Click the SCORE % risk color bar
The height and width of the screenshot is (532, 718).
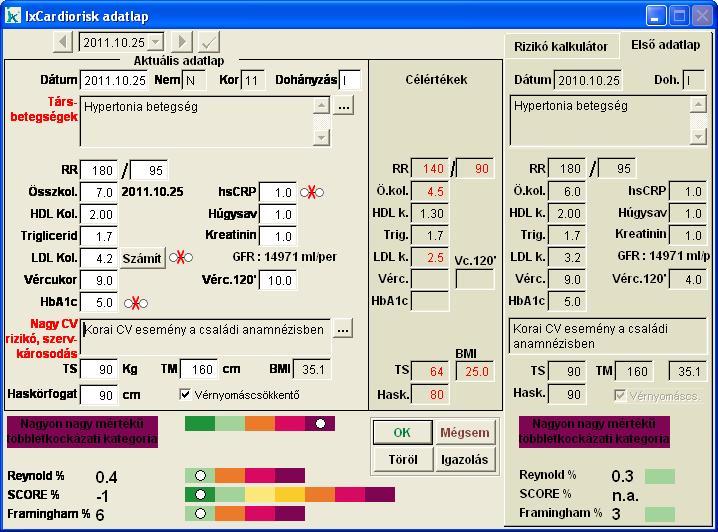click(289, 494)
